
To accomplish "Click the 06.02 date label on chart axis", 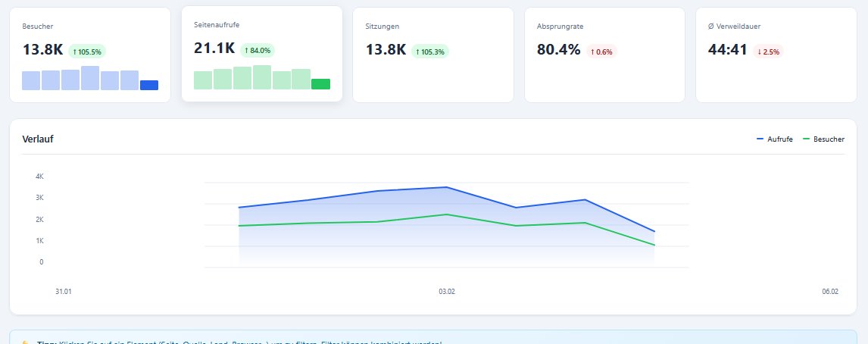I will (x=830, y=292).
